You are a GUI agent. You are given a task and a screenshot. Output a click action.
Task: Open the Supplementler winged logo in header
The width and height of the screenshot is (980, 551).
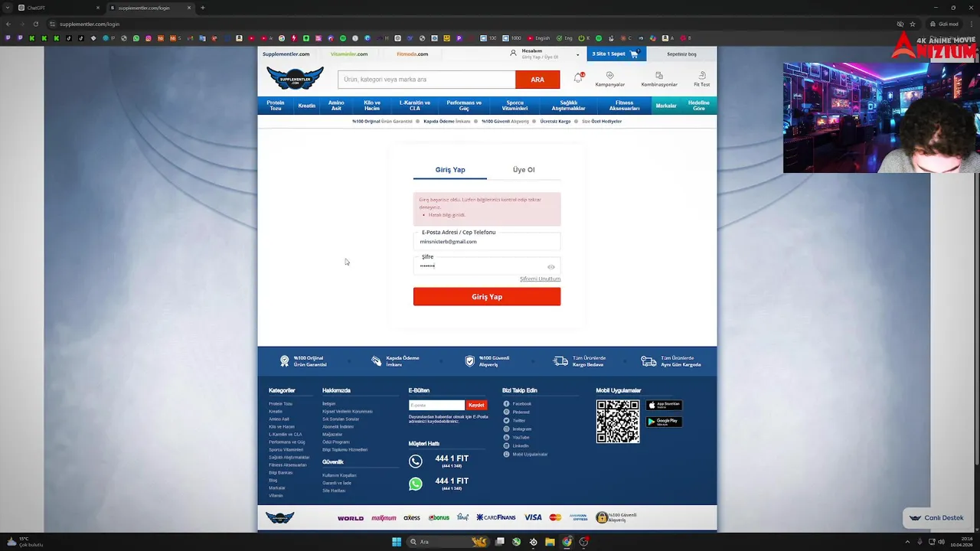(x=295, y=78)
